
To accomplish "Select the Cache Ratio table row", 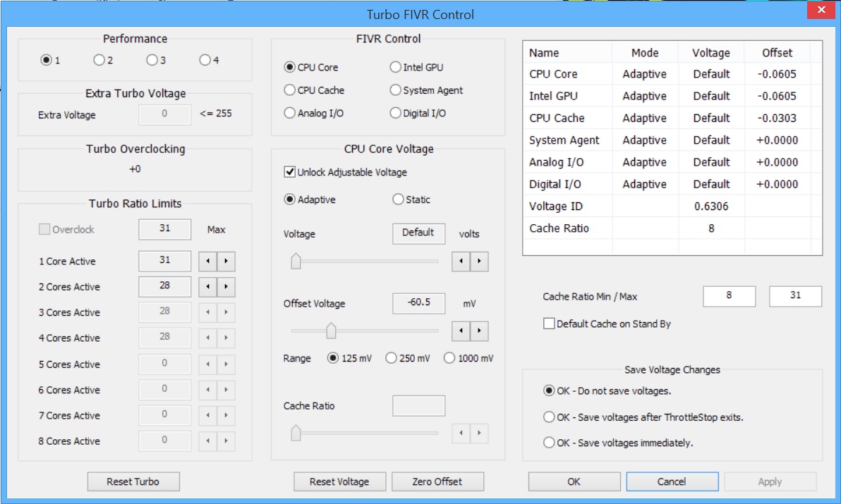I will [672, 228].
